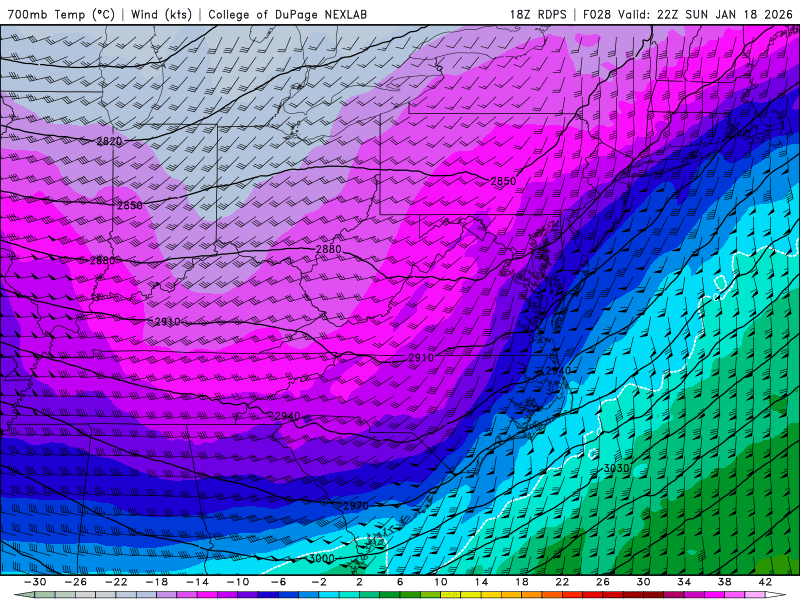
Task: Click the 2970 height contour label
Action: (356, 506)
